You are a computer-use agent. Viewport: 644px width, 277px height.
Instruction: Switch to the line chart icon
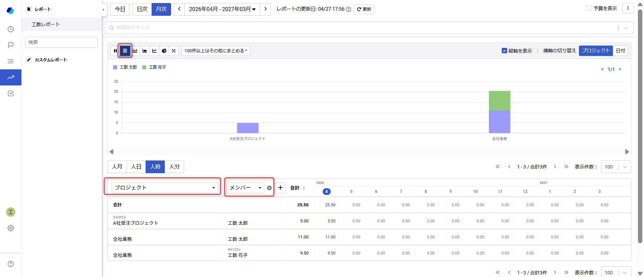[154, 51]
